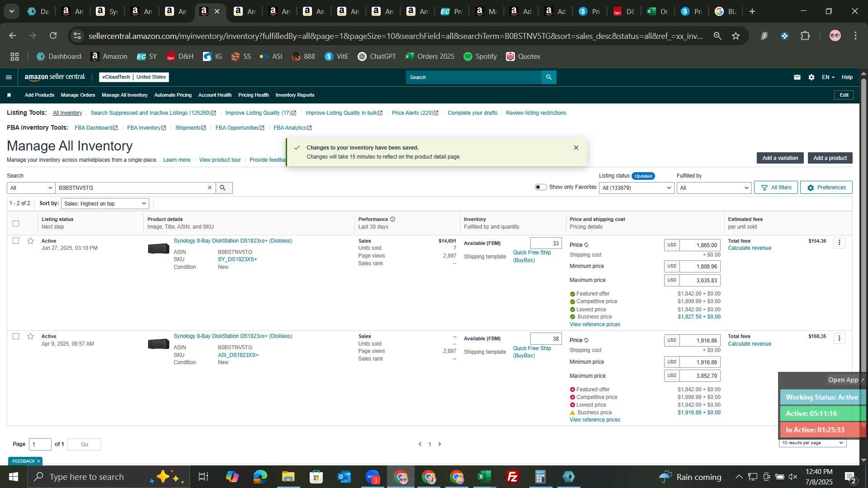
Task: Click Calculate revenue for ASI_DS1823XS+ listing
Action: click(749, 344)
